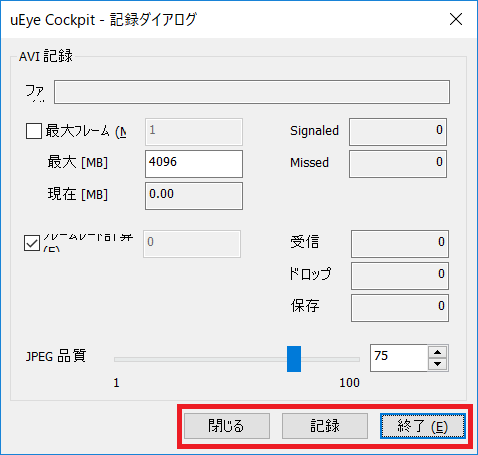Viewport: 478px width, 455px height.
Task: Click the Signaled counter field
Action: click(398, 132)
